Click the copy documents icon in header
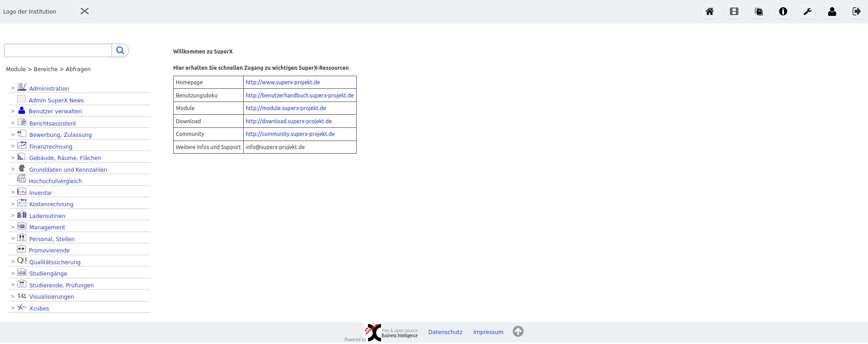Viewport: 868px width, 344px height. coord(759,12)
